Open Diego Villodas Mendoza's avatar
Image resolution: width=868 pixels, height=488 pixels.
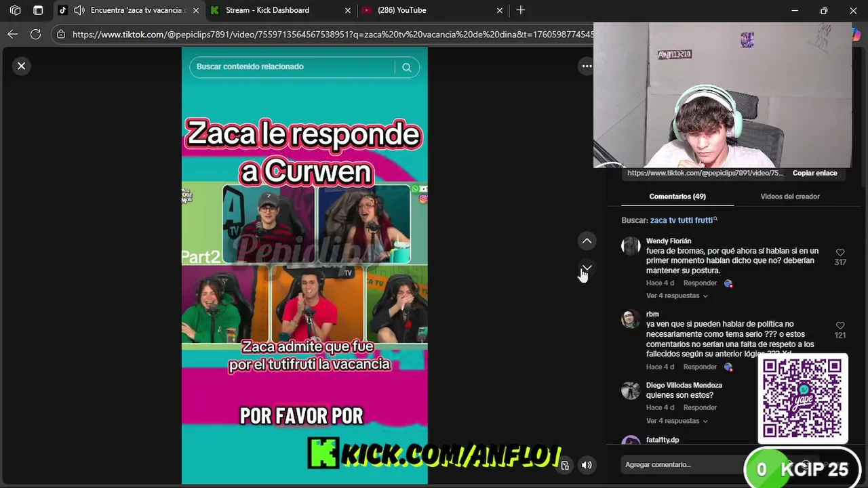tap(631, 390)
